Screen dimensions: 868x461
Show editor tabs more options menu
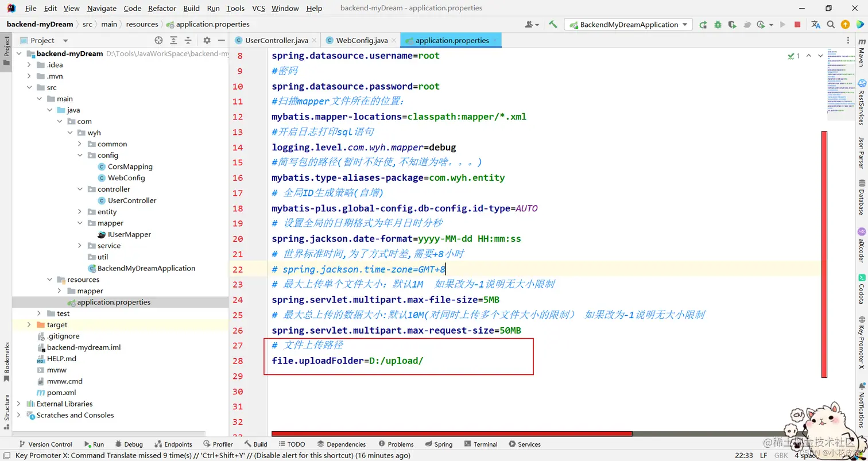(x=848, y=40)
